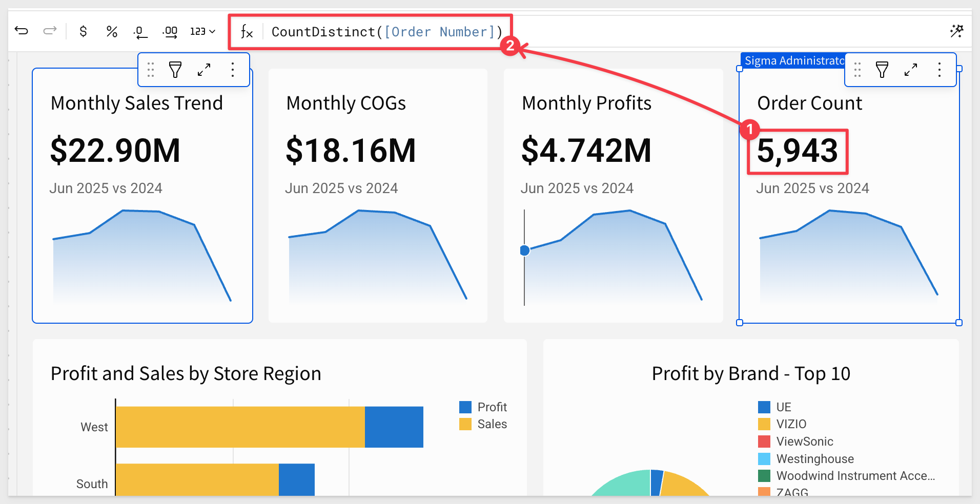Click the Monthly COGs area chart
980x504 pixels.
pyautogui.click(x=378, y=256)
